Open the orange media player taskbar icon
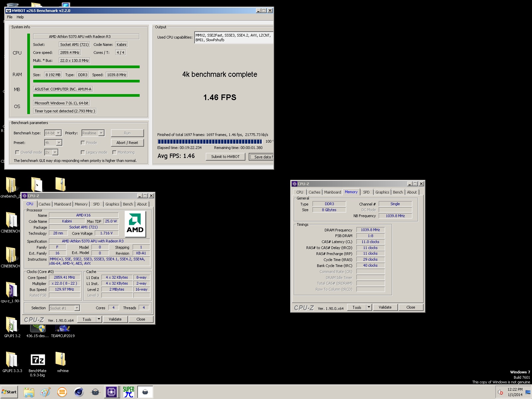The width and height of the screenshot is (532, 399). click(x=62, y=392)
